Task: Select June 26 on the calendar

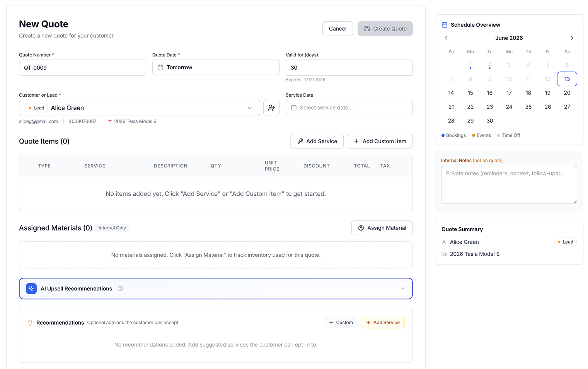Action: (x=548, y=107)
